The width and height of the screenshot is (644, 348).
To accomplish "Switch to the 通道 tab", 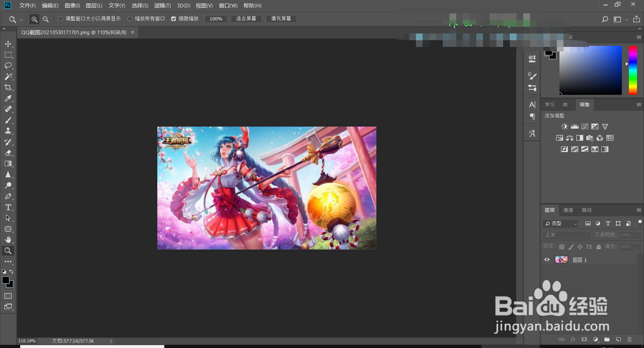I will 568,210.
